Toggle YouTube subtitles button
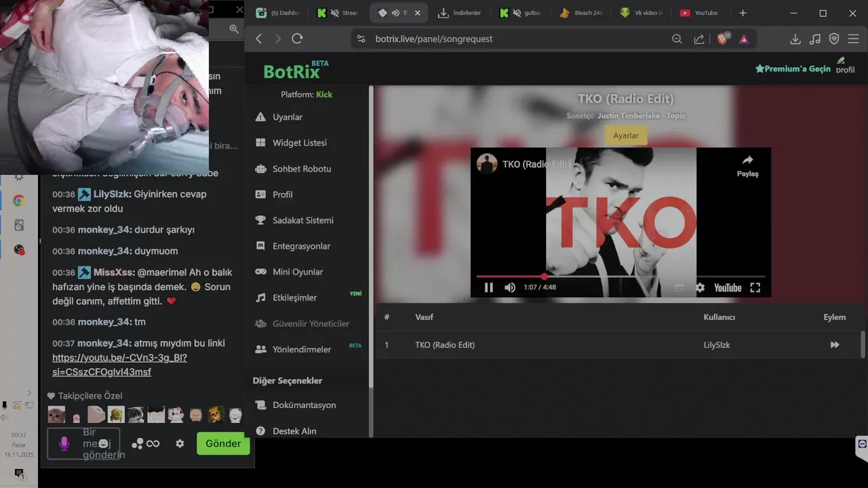This screenshot has height=488, width=868. pyautogui.click(x=679, y=287)
